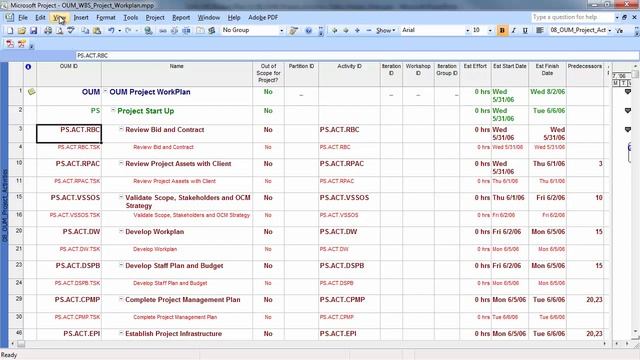
Task: Click the Redo arrow icon
Action: (x=128, y=31)
